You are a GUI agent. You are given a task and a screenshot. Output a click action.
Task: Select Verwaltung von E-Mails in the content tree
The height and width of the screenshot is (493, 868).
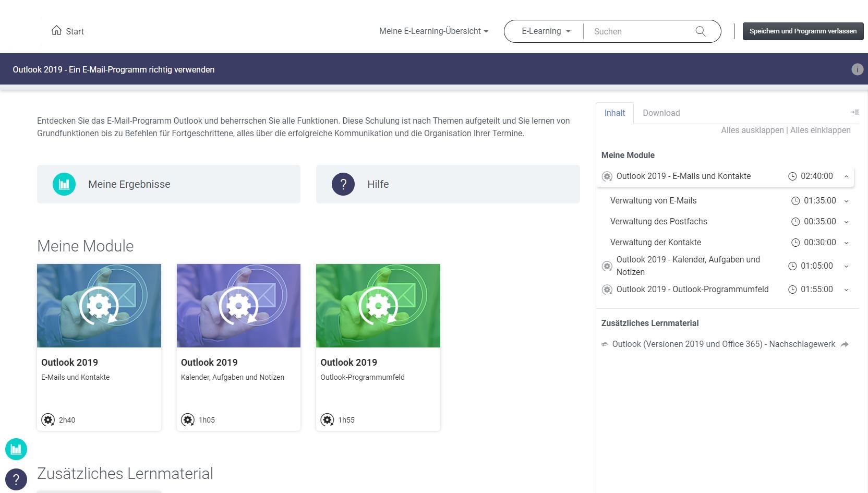pyautogui.click(x=653, y=201)
